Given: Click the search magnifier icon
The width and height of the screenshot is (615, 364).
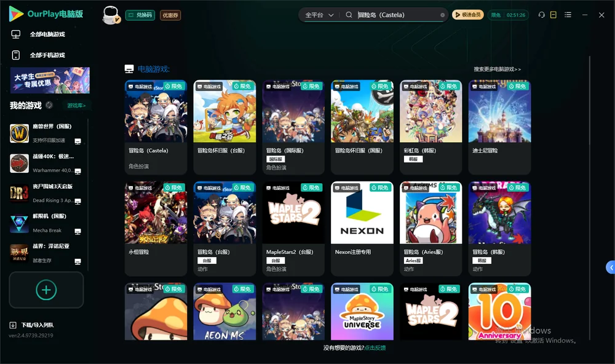Looking at the screenshot, I should coord(349,15).
